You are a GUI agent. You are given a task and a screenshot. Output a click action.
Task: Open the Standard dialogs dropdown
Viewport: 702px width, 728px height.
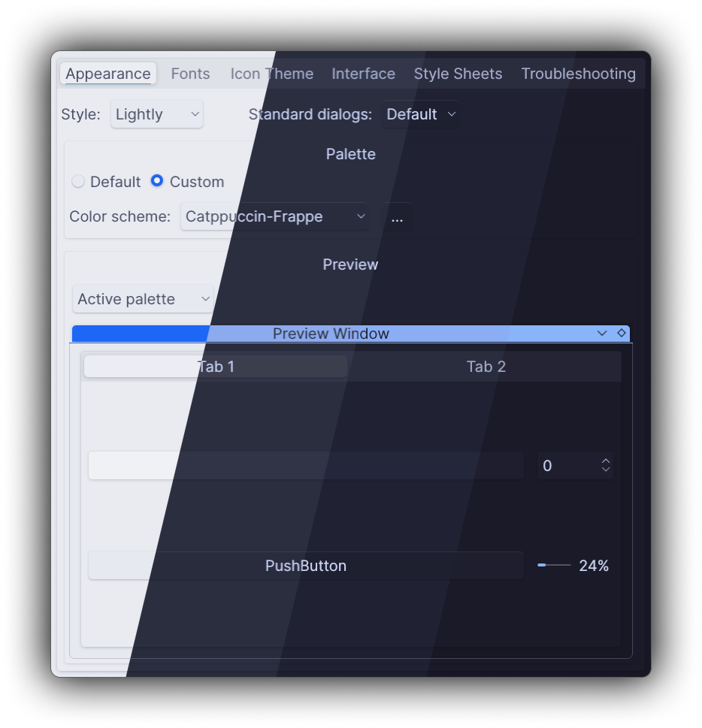tap(420, 114)
